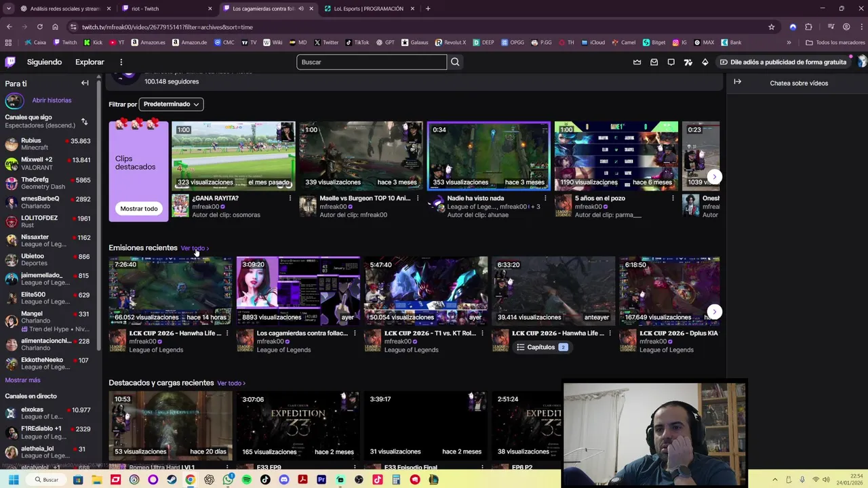Open the three-dot menu beside Explorar
Image resolution: width=868 pixels, height=488 pixels.
click(121, 62)
